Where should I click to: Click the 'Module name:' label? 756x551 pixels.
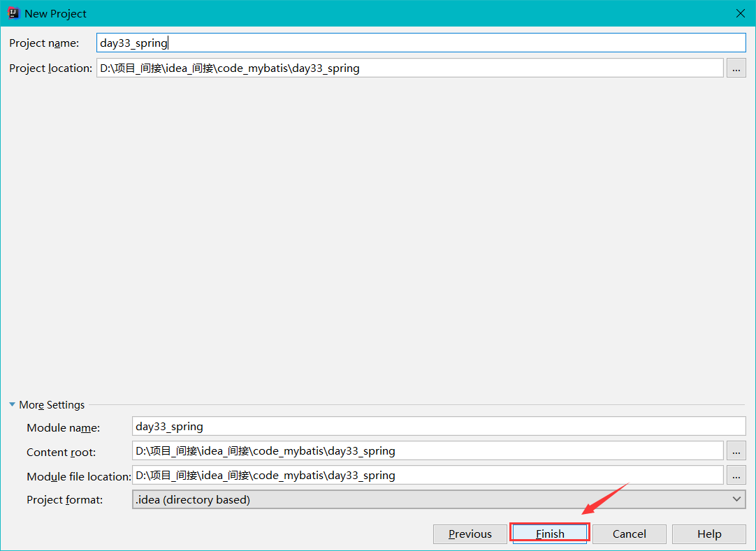[63, 427]
